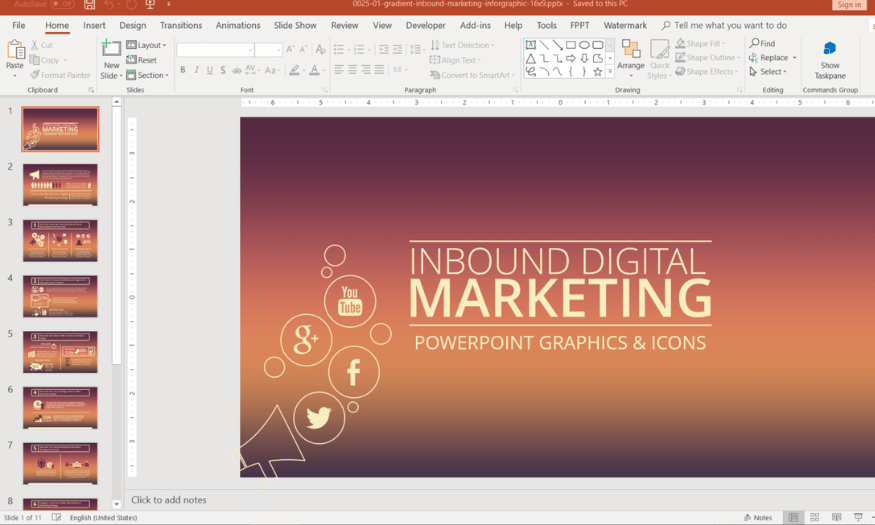The width and height of the screenshot is (875, 525).
Task: Insert a New Slide icon
Action: click(110, 48)
